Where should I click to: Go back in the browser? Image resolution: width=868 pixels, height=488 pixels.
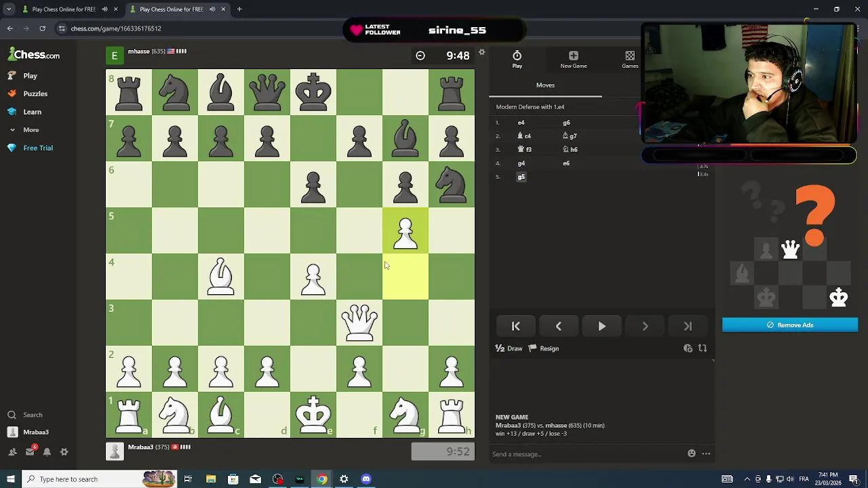click(x=10, y=28)
